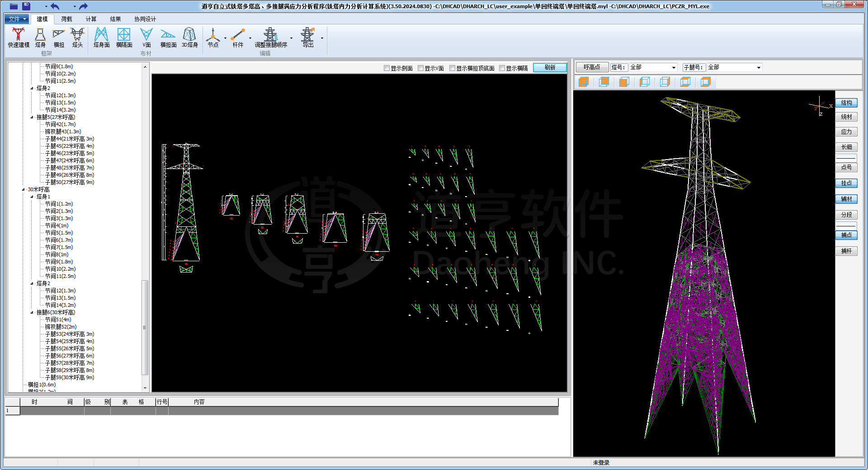Enable the 显示V面 checkbox
The image size is (868, 470).
(x=420, y=68)
